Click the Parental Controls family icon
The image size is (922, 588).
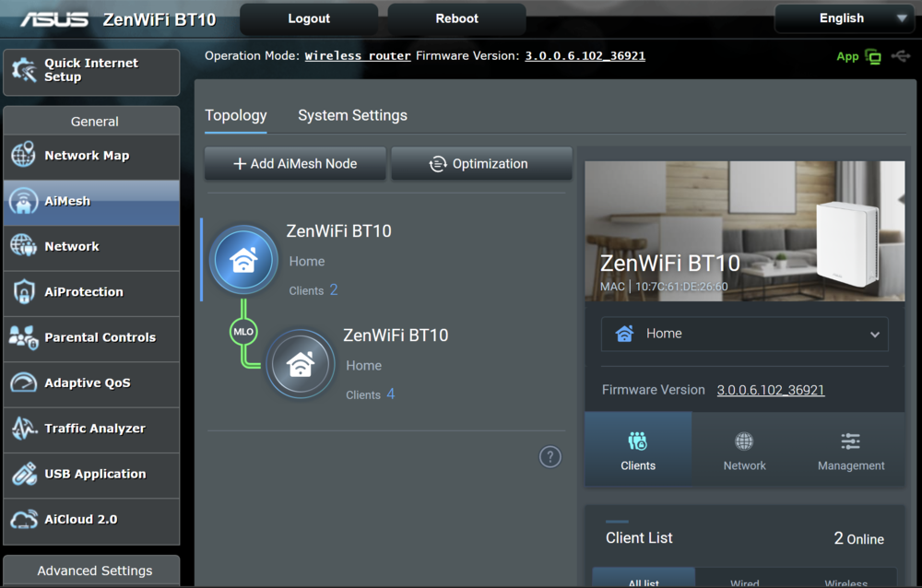click(x=23, y=337)
